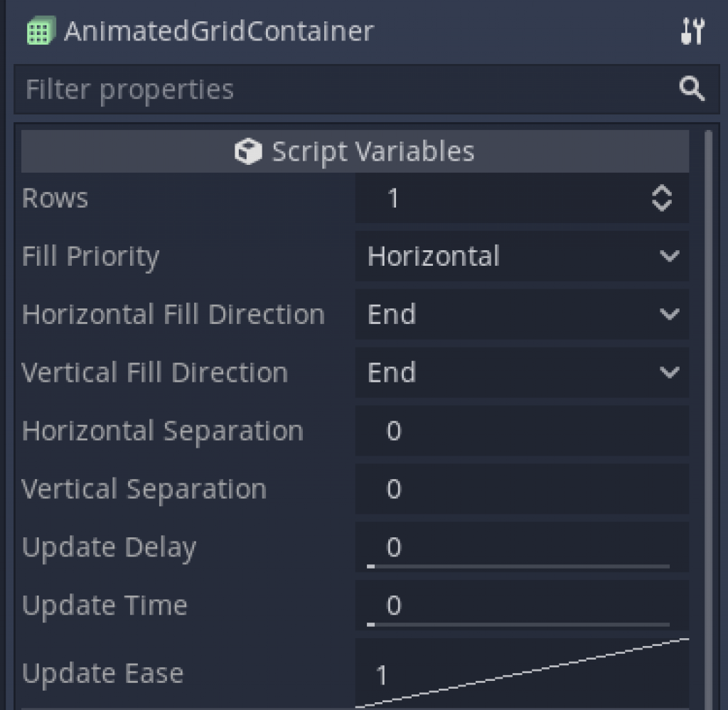Click the Script Variables script icon
The image size is (728, 710).
tap(249, 150)
